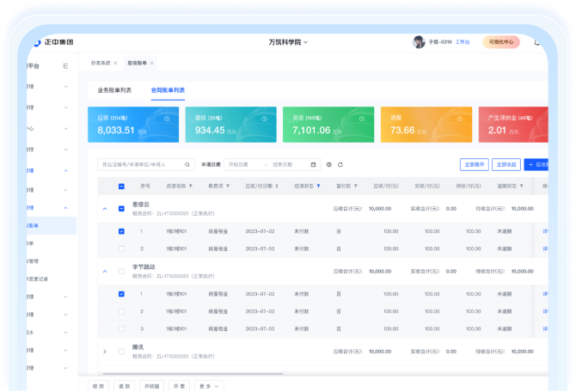Click the search magnifier icon
The image size is (576, 392).
pos(188,164)
